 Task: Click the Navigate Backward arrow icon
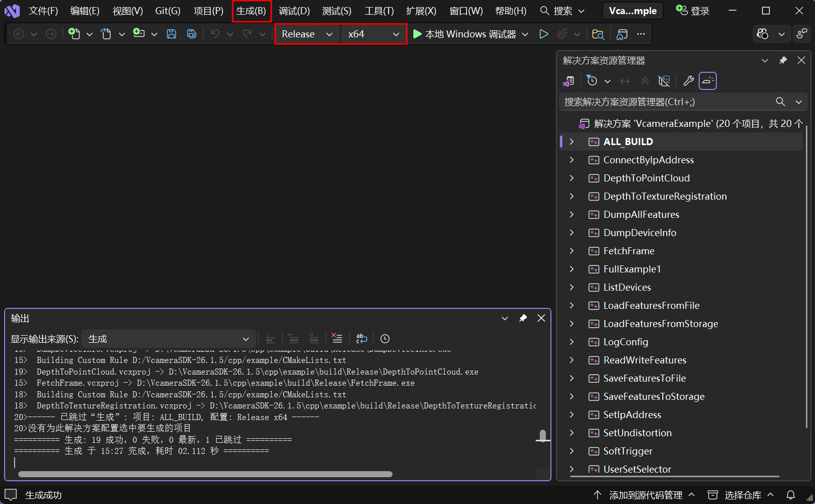(x=19, y=34)
